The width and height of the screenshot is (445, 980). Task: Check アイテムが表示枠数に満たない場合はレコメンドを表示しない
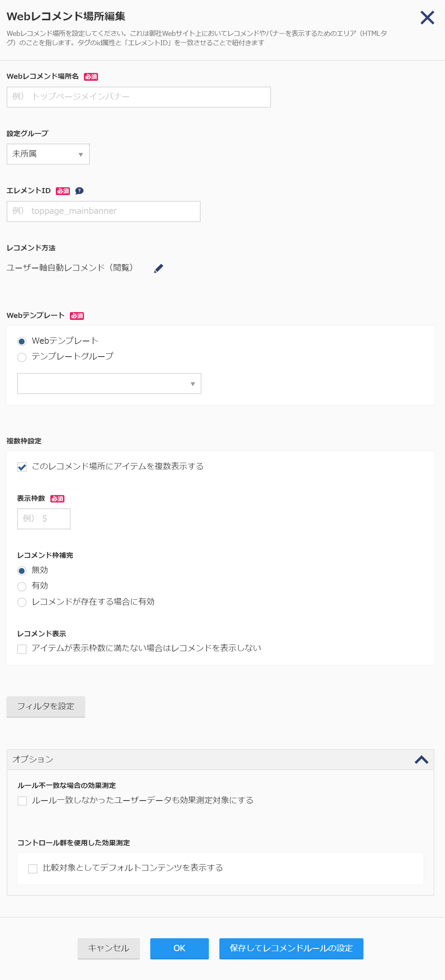click(22, 649)
